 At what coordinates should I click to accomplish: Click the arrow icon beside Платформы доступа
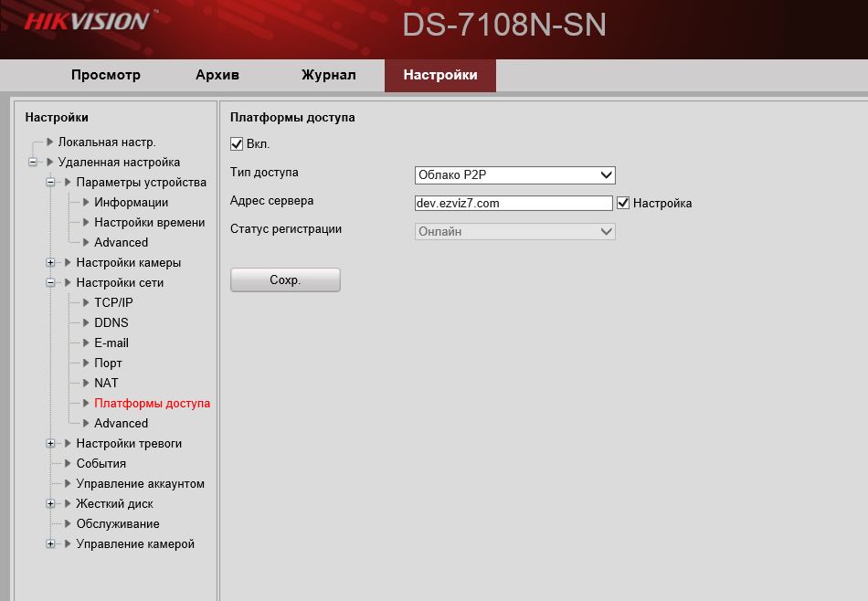tap(86, 403)
